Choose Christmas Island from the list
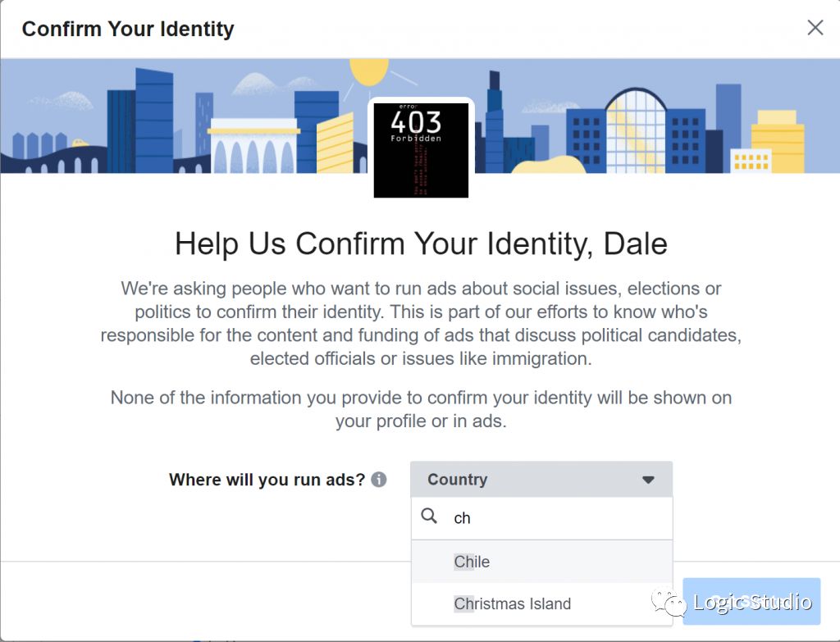 tap(541, 603)
